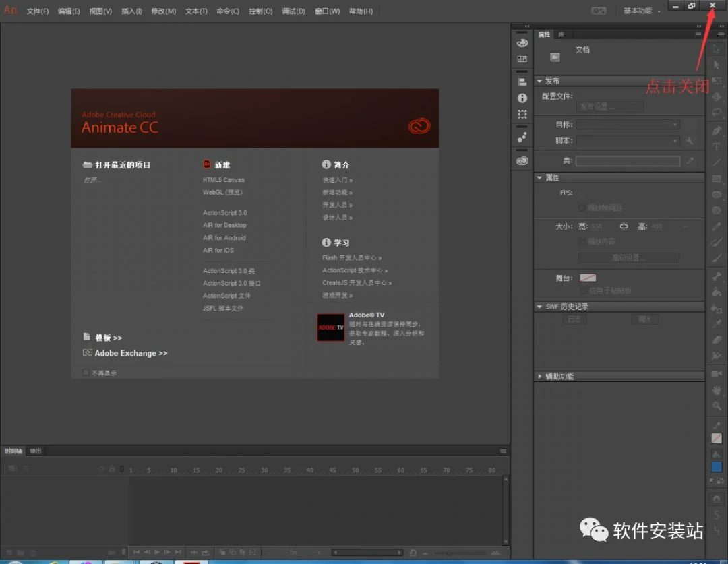728x564 pixels.
Task: Create a new HTML5 Canvas document
Action: [223, 180]
